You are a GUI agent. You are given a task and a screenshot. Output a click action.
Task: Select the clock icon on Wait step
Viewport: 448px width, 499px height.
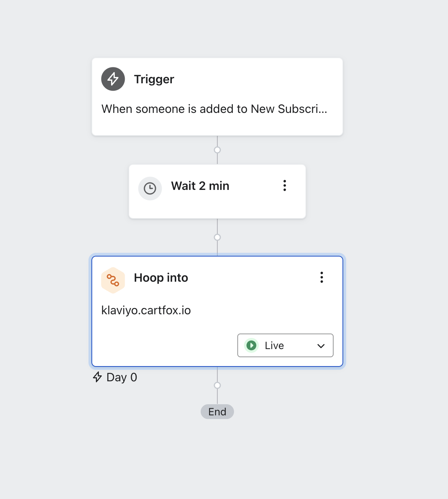click(x=150, y=188)
